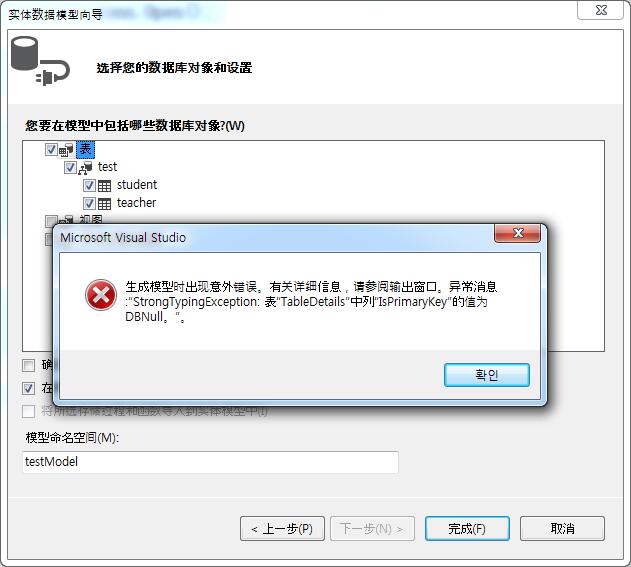Click the 完成(F) finish button

(x=467, y=529)
